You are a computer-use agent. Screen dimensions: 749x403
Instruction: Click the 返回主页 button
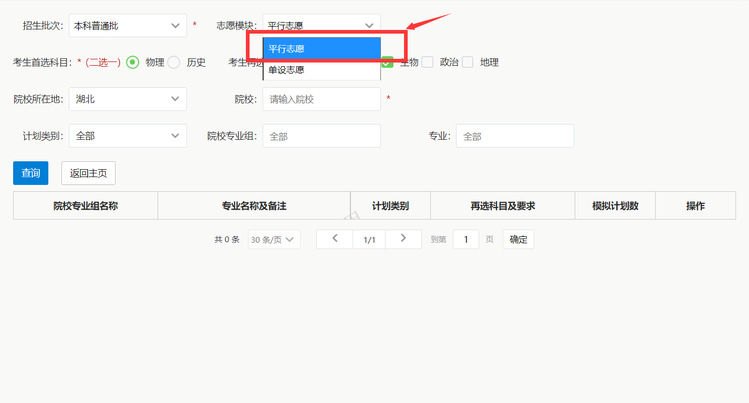tap(88, 173)
